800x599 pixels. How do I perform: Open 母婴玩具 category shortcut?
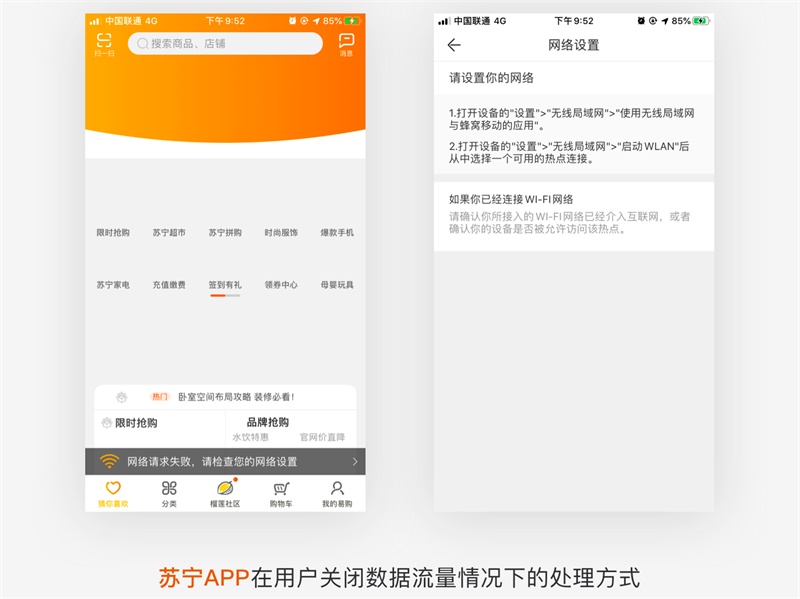coord(337,285)
